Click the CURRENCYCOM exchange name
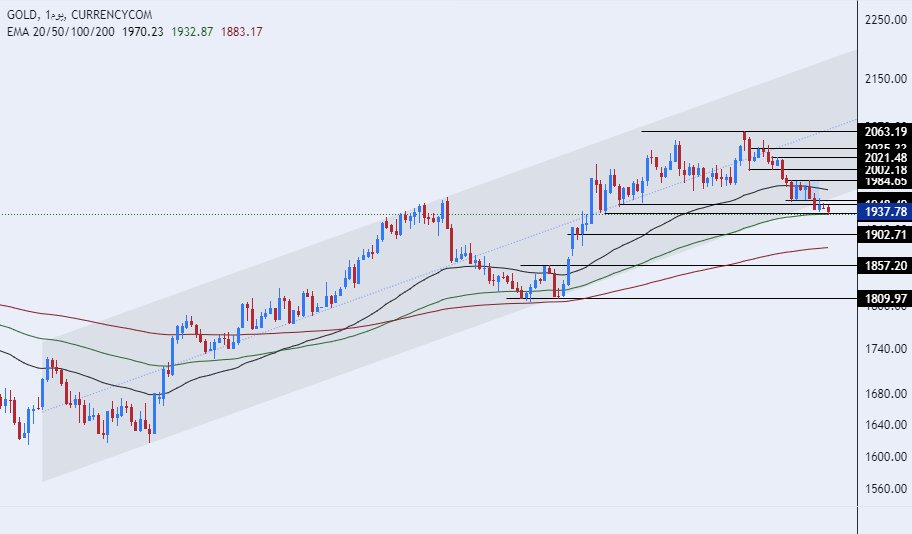This screenshot has height=534, width=912. [124, 15]
